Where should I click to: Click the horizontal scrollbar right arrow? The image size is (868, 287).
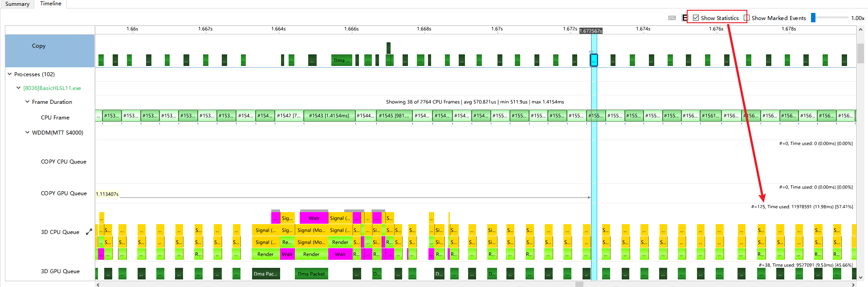(x=853, y=284)
